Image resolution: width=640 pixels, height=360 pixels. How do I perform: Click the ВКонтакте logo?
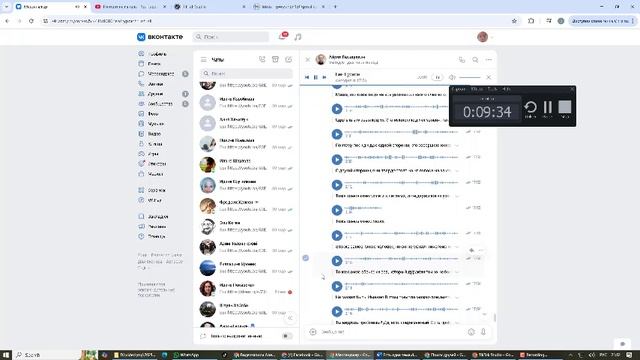click(160, 37)
